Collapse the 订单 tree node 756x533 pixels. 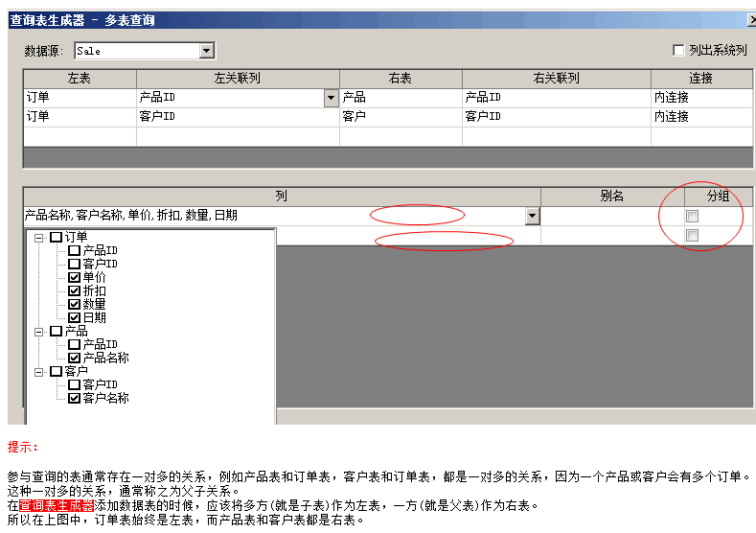point(39,237)
